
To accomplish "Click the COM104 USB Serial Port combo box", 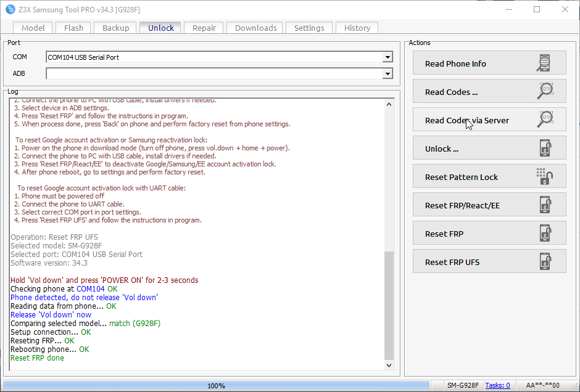I will (219, 57).
